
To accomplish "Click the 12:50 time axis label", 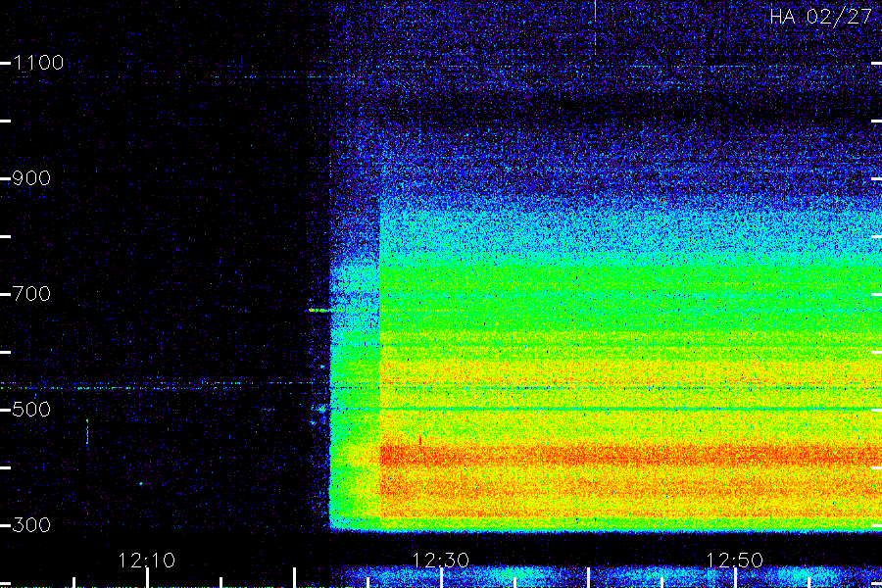I will pyautogui.click(x=734, y=561).
